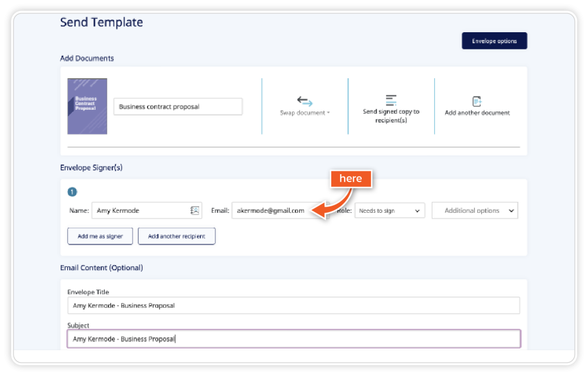588x376 pixels.
Task: Open Envelope options
Action: point(494,41)
